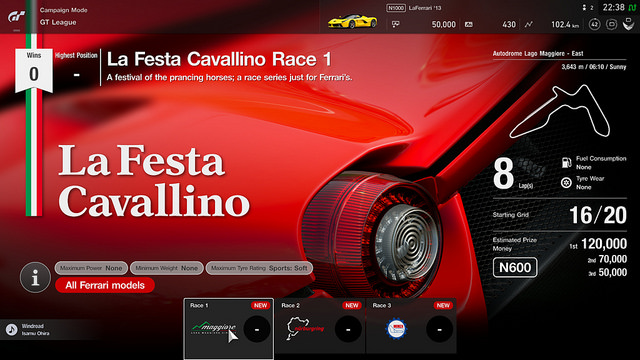Click the Tyre Wear None label
This screenshot has width=640, height=360.
(590, 183)
